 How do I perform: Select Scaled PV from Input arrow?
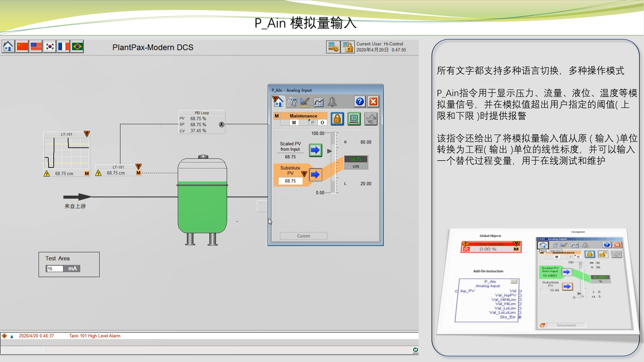pyautogui.click(x=315, y=150)
